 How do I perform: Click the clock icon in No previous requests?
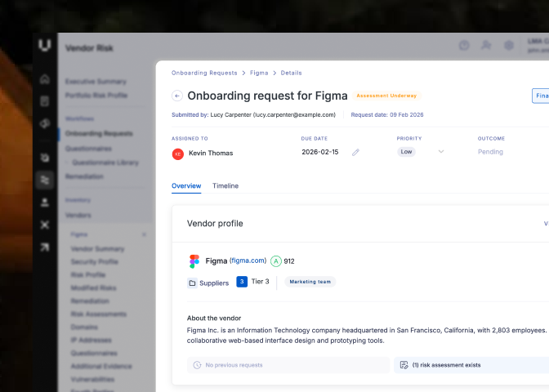click(x=198, y=365)
